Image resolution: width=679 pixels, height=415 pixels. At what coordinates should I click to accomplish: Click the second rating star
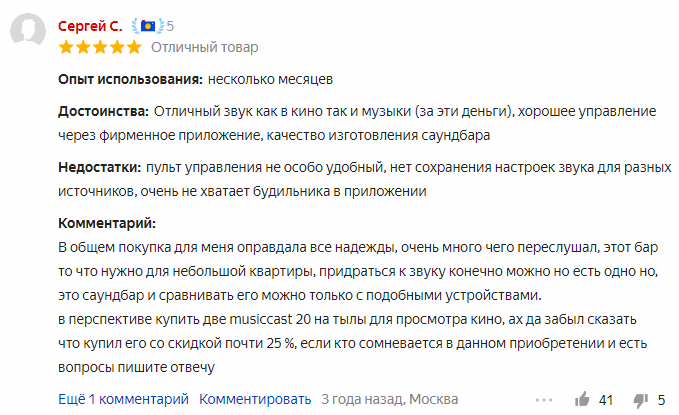point(83,47)
